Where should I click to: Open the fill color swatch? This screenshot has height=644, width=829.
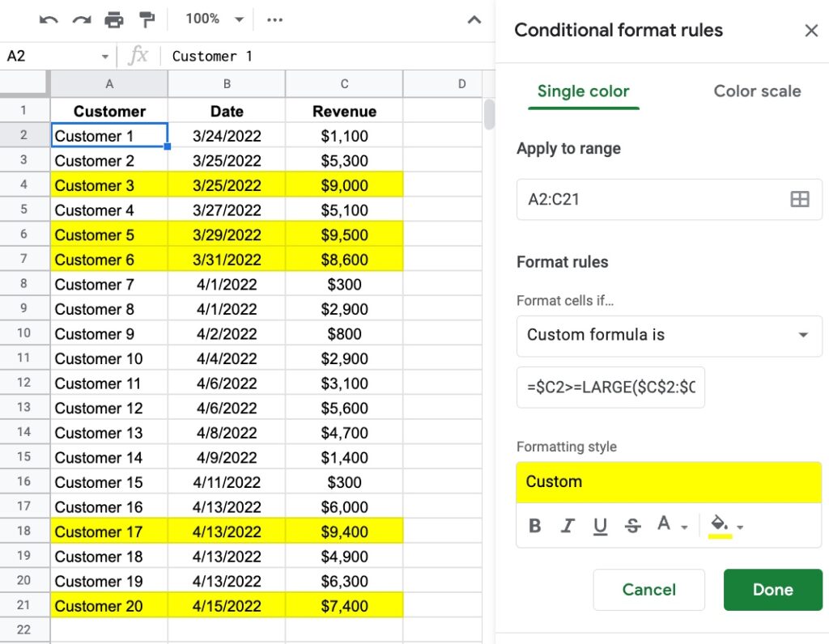pyautogui.click(x=716, y=525)
